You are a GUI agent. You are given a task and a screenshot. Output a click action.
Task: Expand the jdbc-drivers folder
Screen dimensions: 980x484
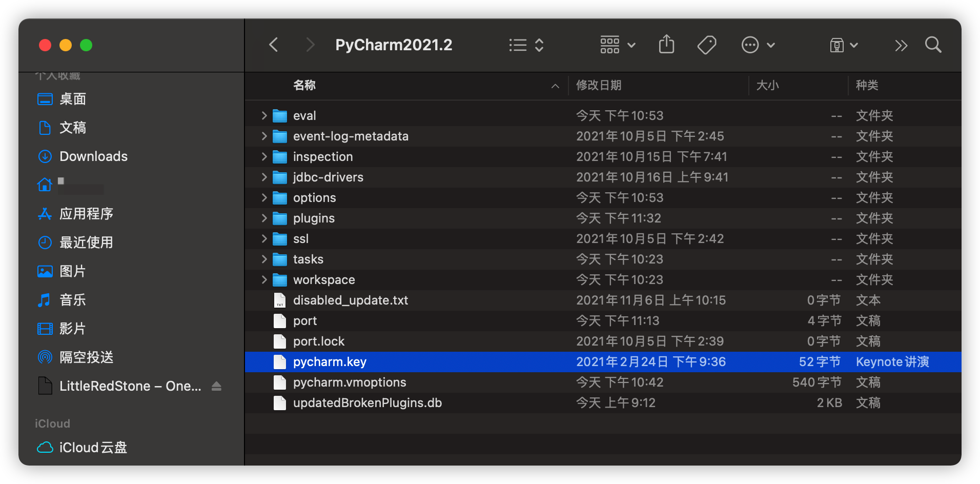coord(264,177)
